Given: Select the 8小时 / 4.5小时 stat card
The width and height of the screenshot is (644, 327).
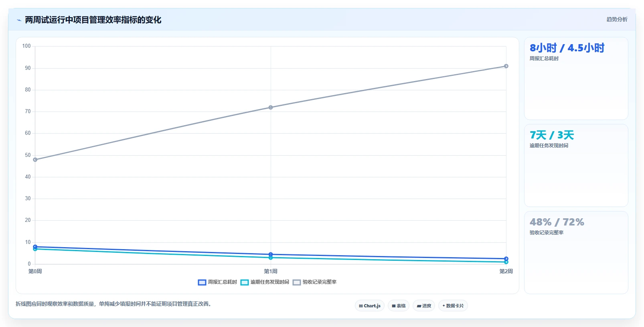Looking at the screenshot, I should click(x=576, y=78).
